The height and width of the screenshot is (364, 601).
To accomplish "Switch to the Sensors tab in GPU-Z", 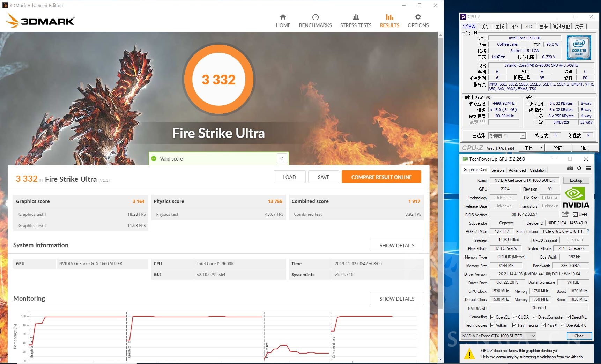I will click(498, 170).
